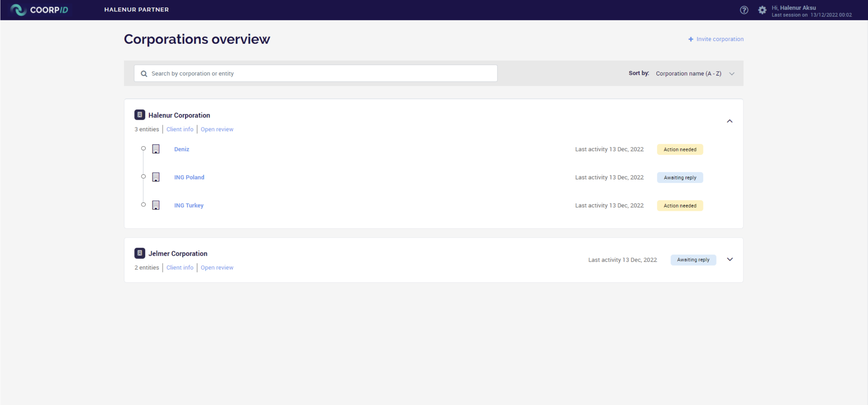This screenshot has width=868, height=405.
Task: Click the '2 entities' label
Action: pos(147,267)
